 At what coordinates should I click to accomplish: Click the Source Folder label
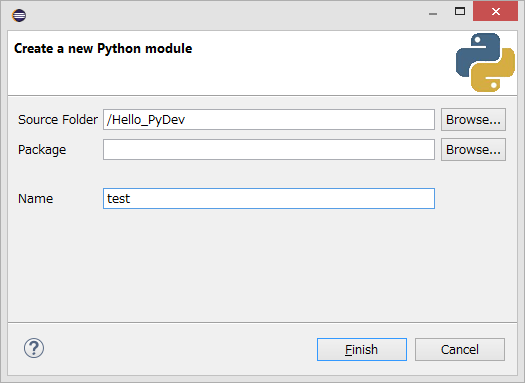pos(58,120)
